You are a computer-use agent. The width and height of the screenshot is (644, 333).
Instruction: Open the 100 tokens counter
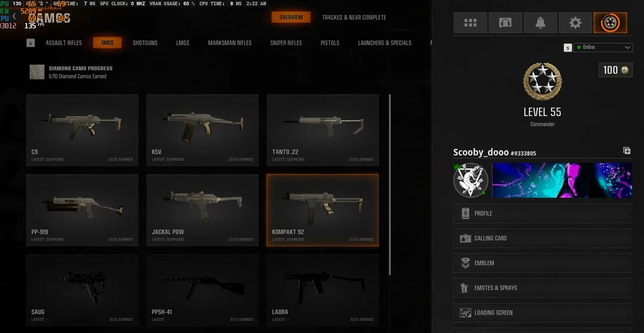coord(615,70)
